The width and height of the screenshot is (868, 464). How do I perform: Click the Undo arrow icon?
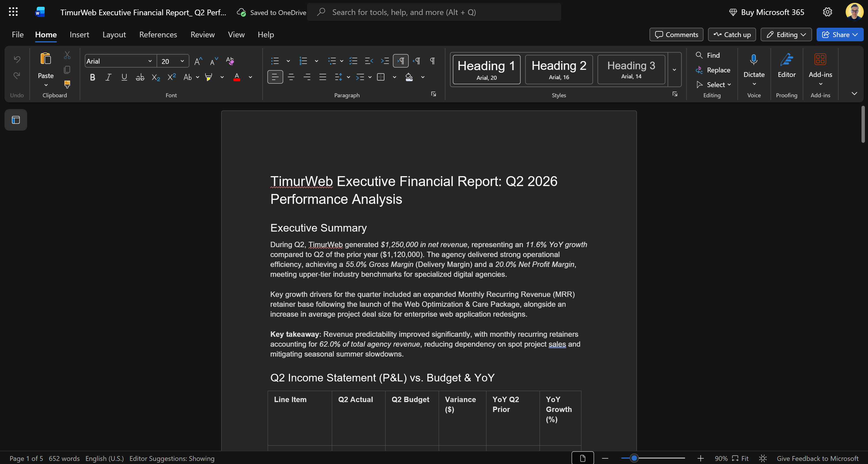click(x=17, y=60)
